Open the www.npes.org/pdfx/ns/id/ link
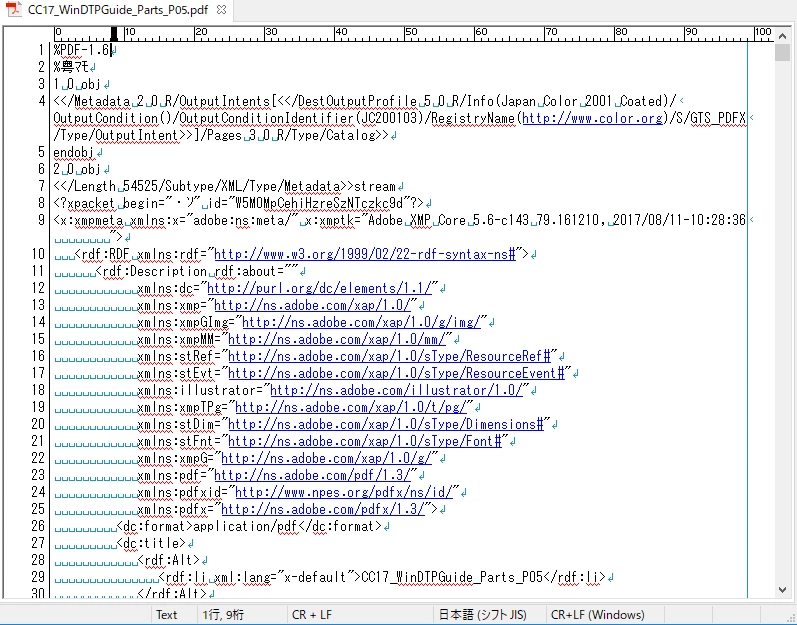The image size is (797, 625). (344, 492)
